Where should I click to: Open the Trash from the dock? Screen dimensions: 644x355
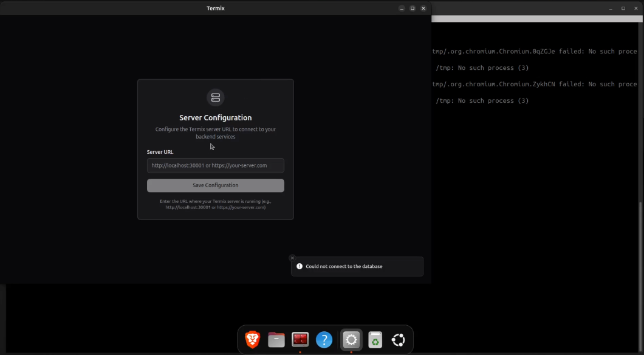tap(375, 340)
